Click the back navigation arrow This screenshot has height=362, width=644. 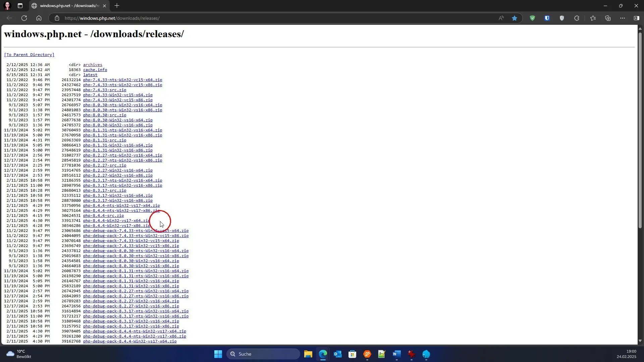[9, 18]
